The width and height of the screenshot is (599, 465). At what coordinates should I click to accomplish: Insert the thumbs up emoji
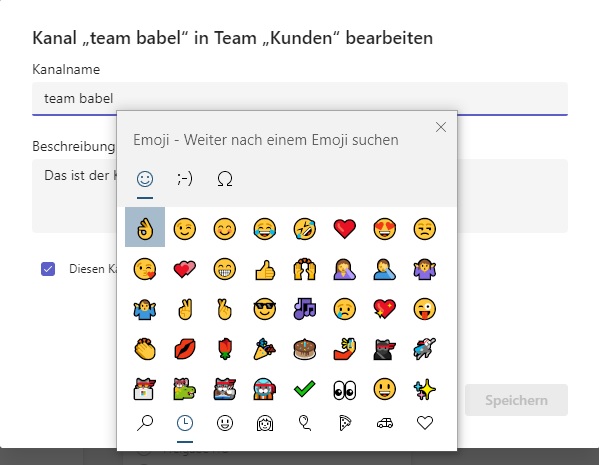(x=265, y=270)
